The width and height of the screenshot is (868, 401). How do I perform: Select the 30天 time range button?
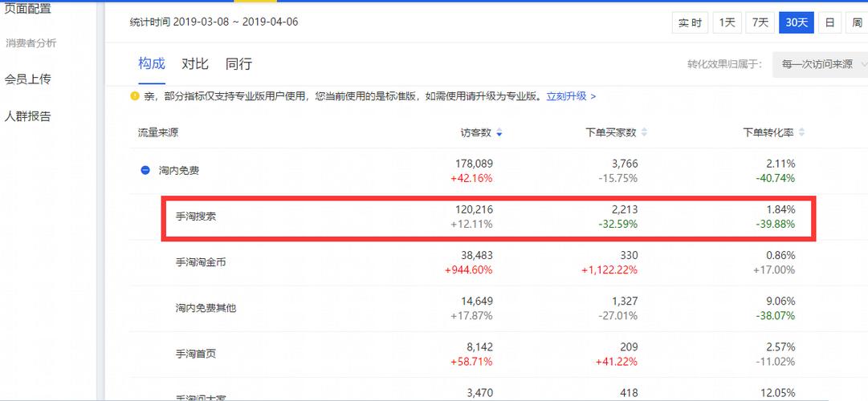(x=797, y=22)
